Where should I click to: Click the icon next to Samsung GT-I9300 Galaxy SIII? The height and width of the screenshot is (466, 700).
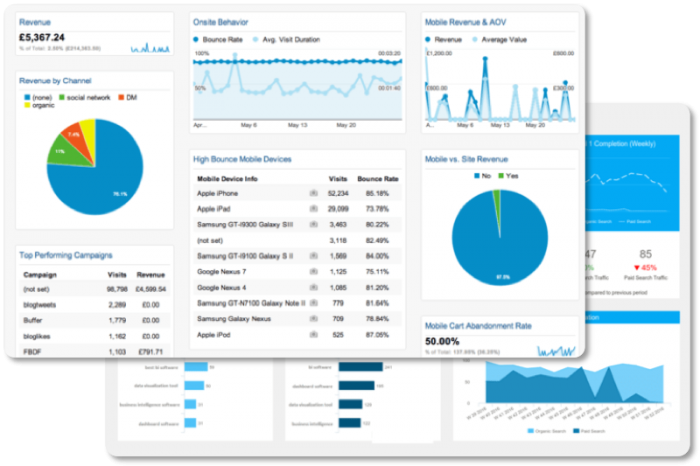click(313, 225)
